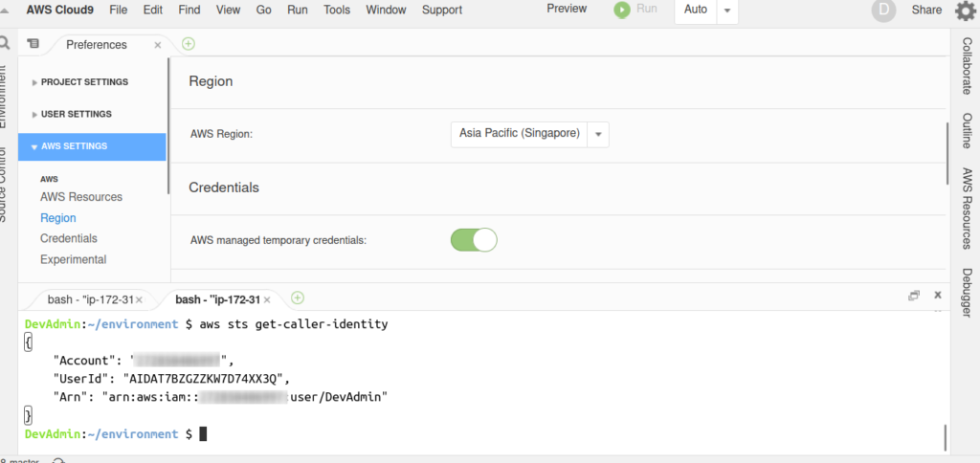Click the 'AWS Region:' label
980x463 pixels.
click(221, 134)
